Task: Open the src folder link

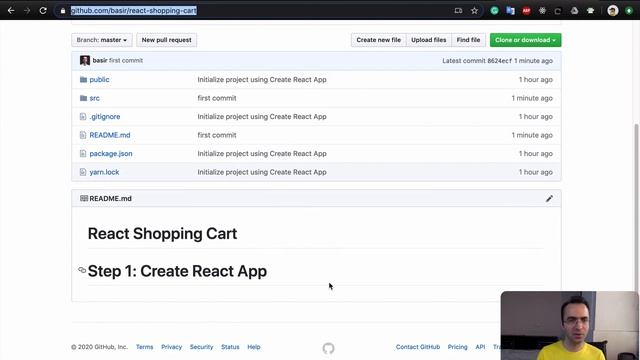Action: (x=94, y=98)
